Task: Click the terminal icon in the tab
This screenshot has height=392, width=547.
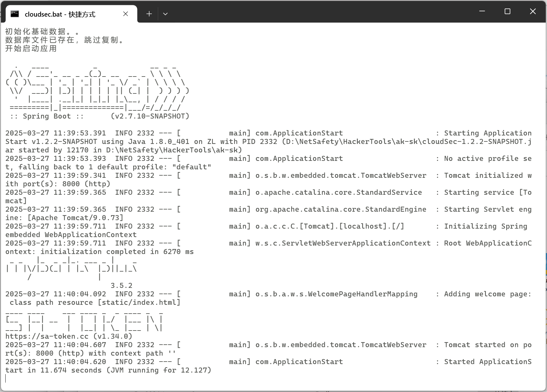Action: pos(15,14)
